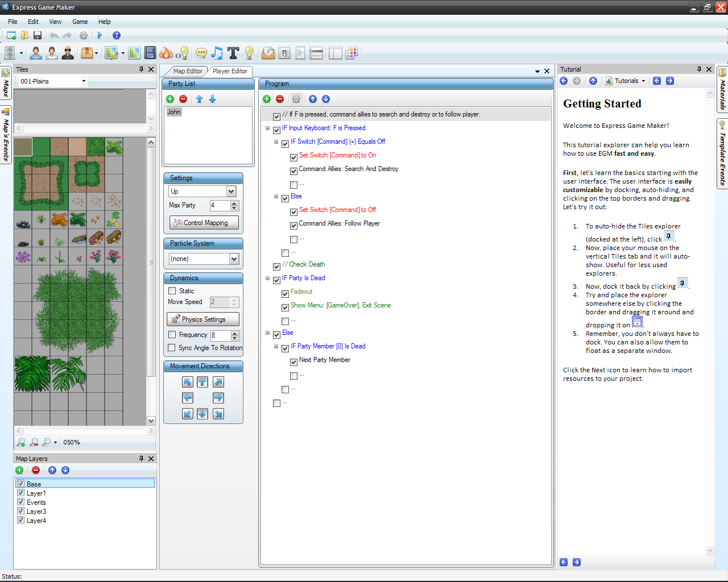The width and height of the screenshot is (728, 582).
Task: Select up-left movement direction arrow
Action: 188,382
